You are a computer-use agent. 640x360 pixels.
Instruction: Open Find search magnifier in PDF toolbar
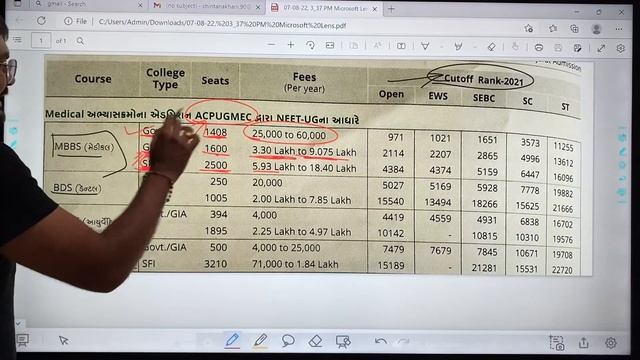(80, 41)
